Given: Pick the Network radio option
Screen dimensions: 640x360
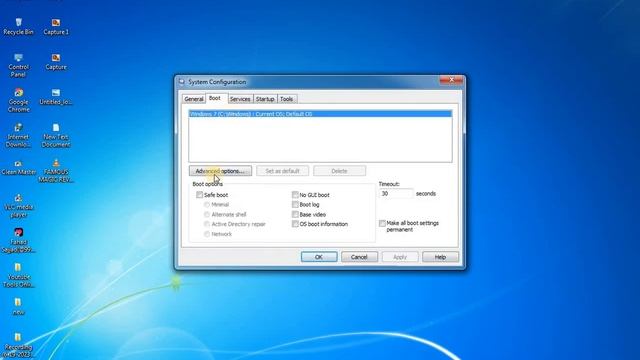Looking at the screenshot, I should (x=207, y=234).
